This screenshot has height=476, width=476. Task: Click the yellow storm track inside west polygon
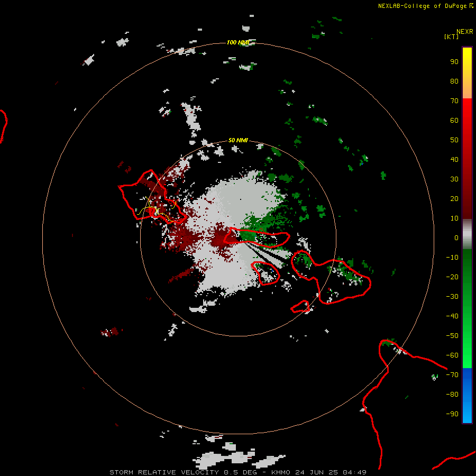157,209
